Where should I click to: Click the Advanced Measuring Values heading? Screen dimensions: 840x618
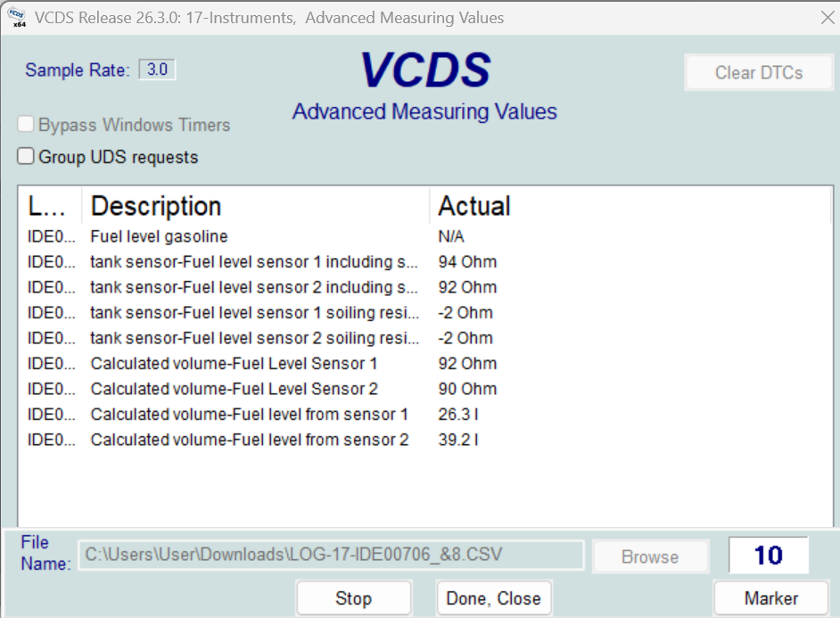click(424, 112)
